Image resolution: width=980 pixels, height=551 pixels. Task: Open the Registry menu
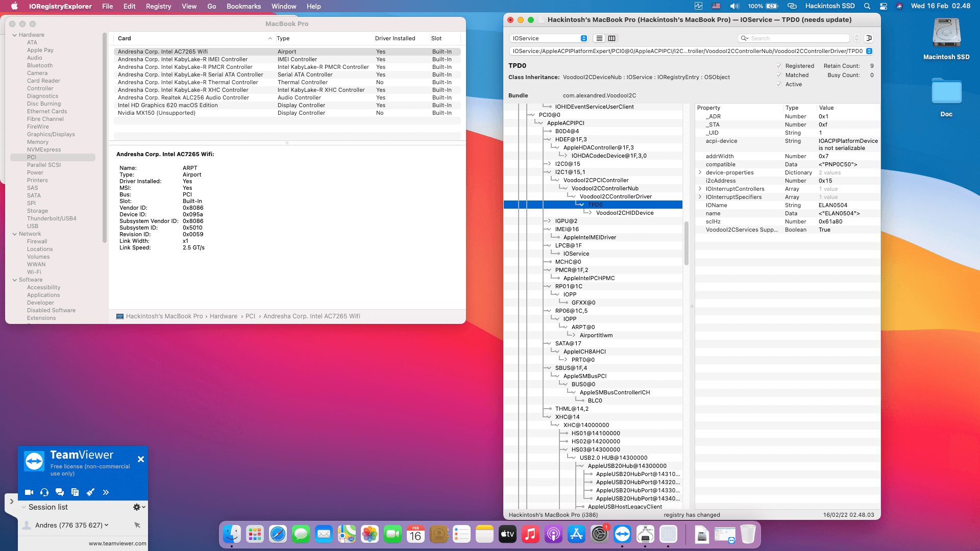click(158, 6)
